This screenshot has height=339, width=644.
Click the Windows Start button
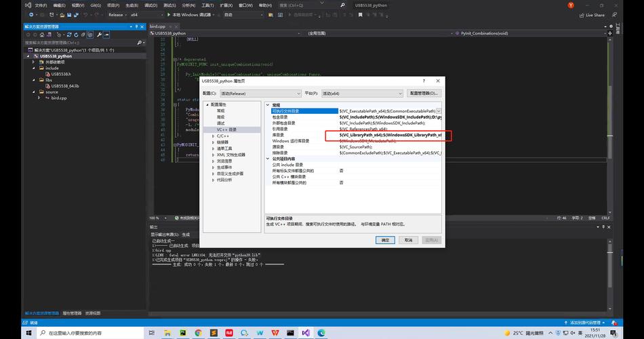tap(28, 333)
